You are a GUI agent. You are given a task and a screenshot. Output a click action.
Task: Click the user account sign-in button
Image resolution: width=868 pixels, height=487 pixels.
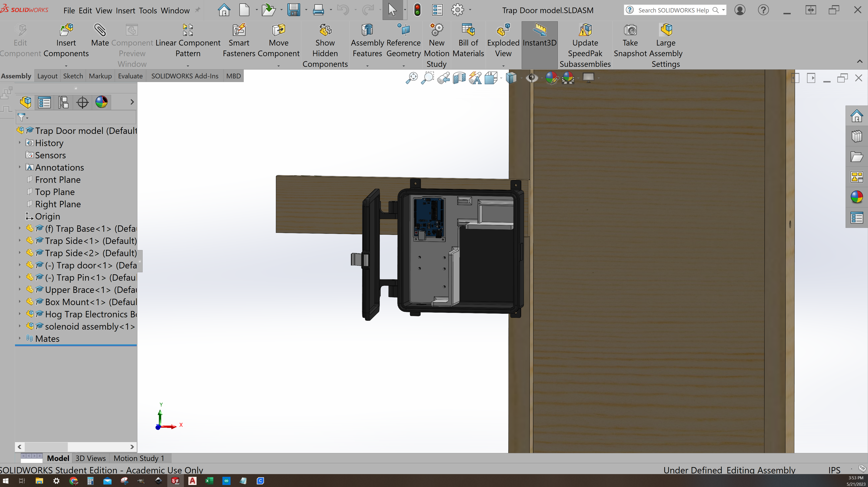[x=740, y=10]
